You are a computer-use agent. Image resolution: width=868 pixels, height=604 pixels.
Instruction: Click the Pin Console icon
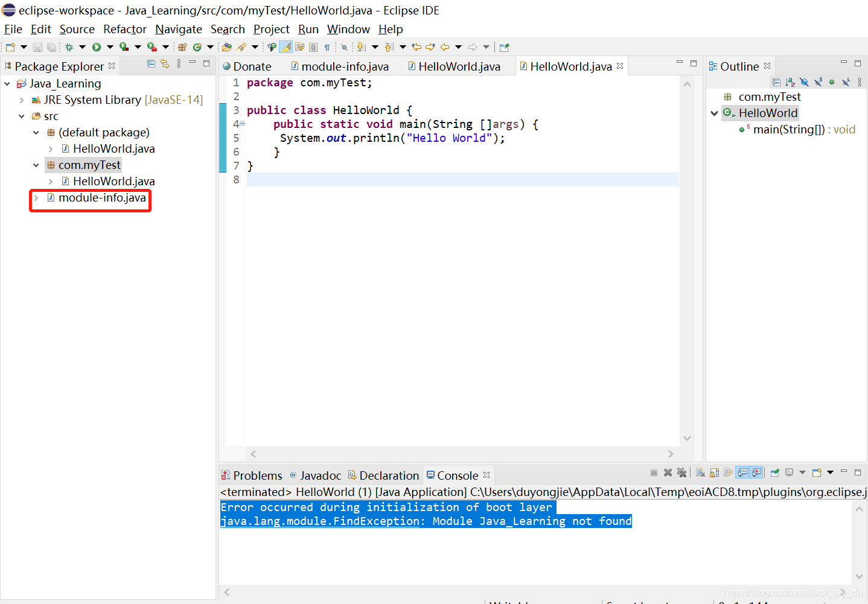775,472
